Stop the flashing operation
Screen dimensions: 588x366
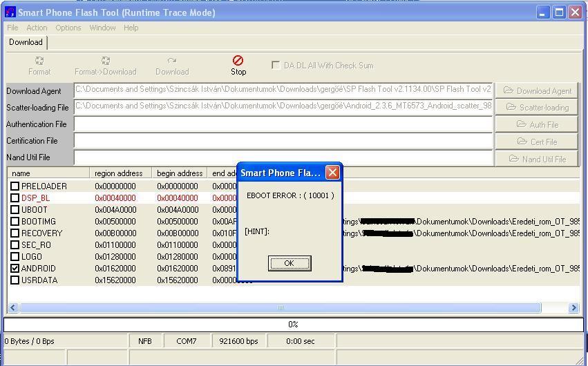[x=238, y=65]
